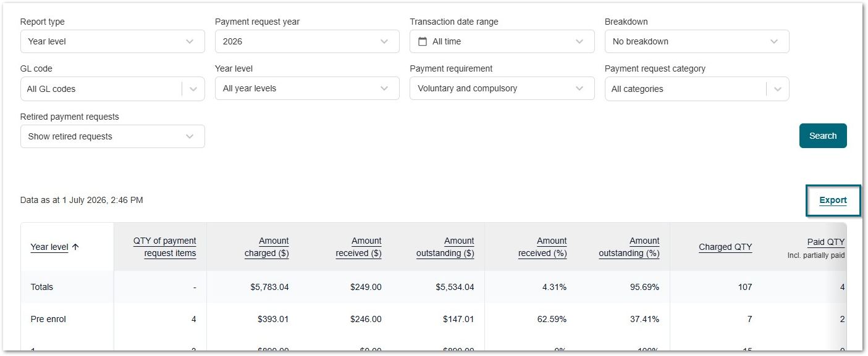Sort by Charged QTY column
Viewport: 868px width, 356px height.
click(x=725, y=247)
